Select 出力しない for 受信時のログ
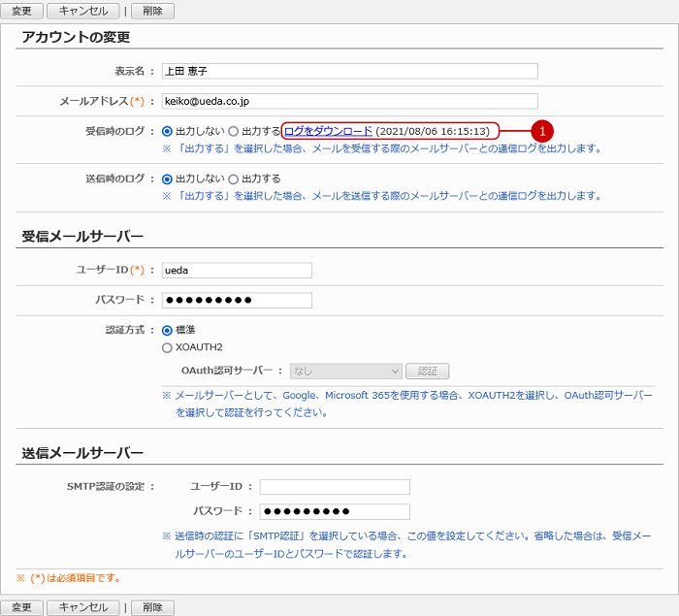Viewport: 679px width, 616px height. click(x=168, y=131)
